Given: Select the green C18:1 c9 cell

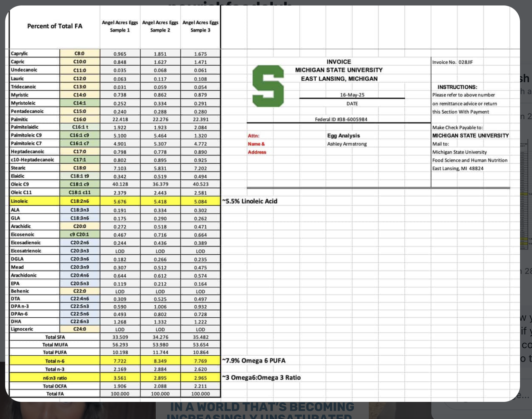Looking at the screenshot, I should pos(80,184).
